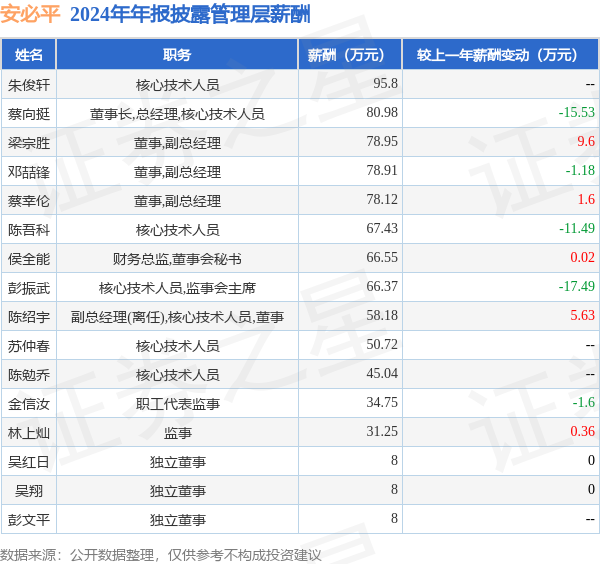Viewport: 600px width, 564px height.
Task: Click 财务总监,董事会秘书 position cell
Action: (x=177, y=259)
